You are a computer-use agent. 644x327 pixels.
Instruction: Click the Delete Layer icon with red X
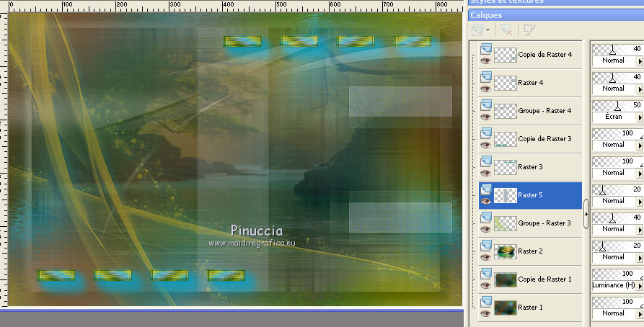(x=506, y=30)
